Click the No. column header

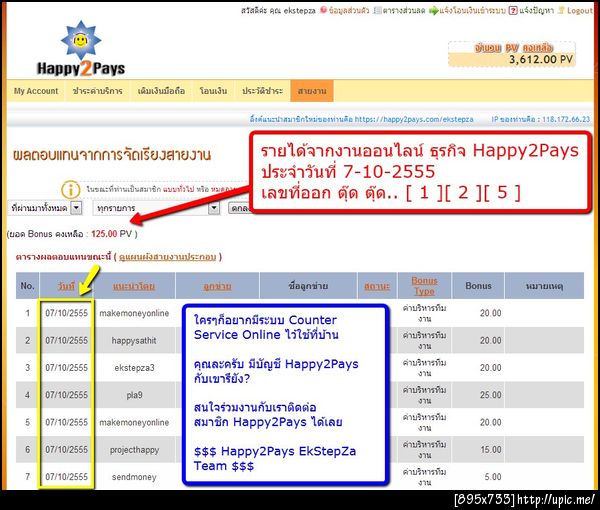pos(28,286)
